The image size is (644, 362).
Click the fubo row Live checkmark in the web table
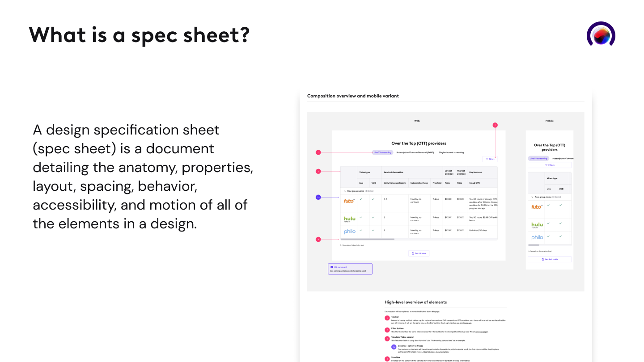pyautogui.click(x=361, y=199)
